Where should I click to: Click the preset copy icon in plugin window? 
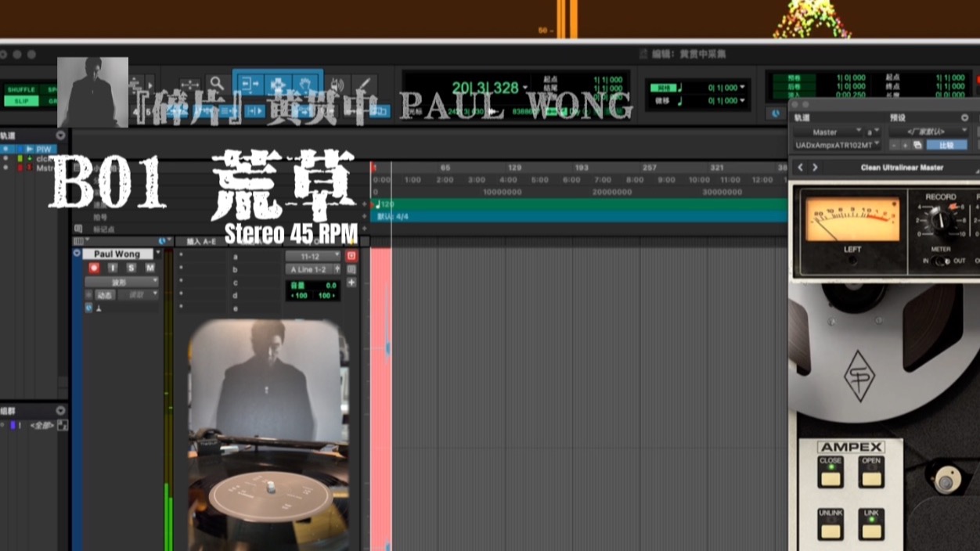(917, 146)
